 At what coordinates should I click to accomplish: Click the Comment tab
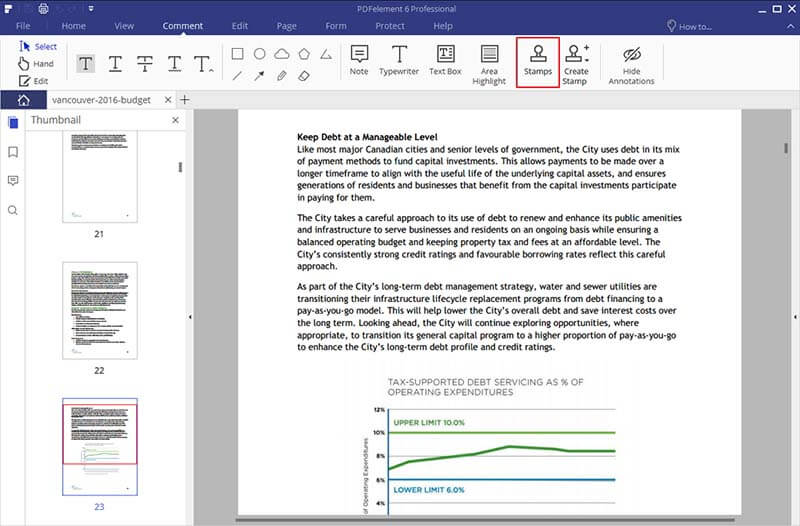[183, 26]
